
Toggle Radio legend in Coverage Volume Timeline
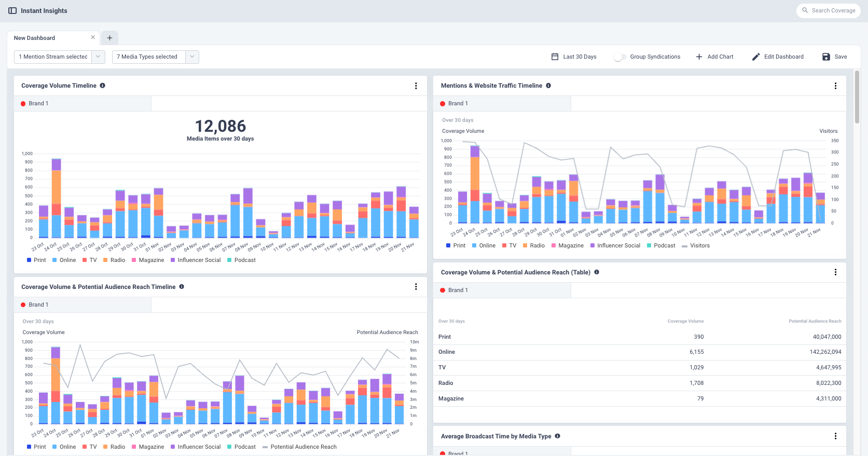(114, 260)
